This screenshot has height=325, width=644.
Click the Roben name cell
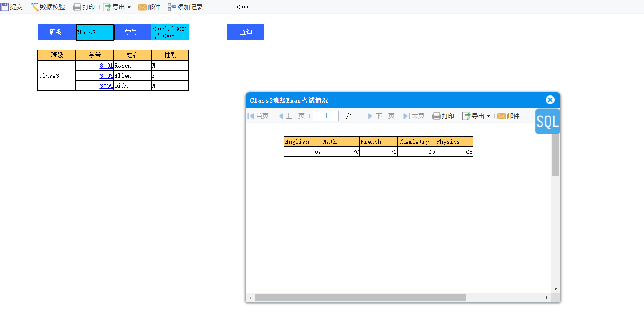[132, 66]
